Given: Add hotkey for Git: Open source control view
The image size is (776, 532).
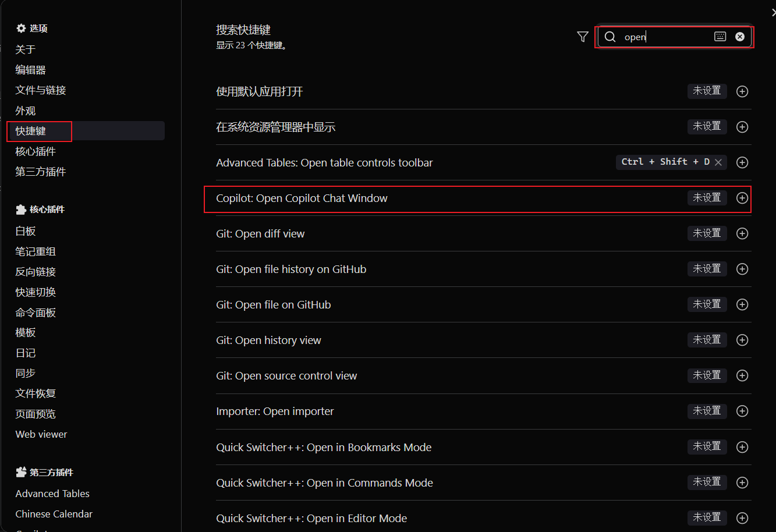Looking at the screenshot, I should click(x=742, y=375).
